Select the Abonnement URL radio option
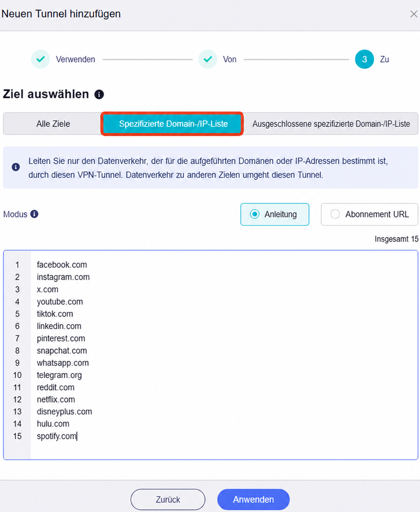Viewport: 420px width, 512px height. pos(369,214)
